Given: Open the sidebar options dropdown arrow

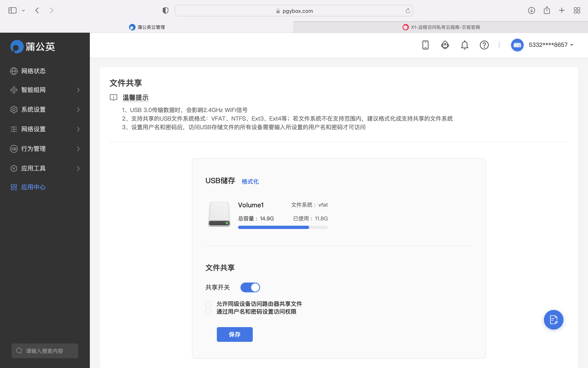Looking at the screenshot, I should point(23,10).
